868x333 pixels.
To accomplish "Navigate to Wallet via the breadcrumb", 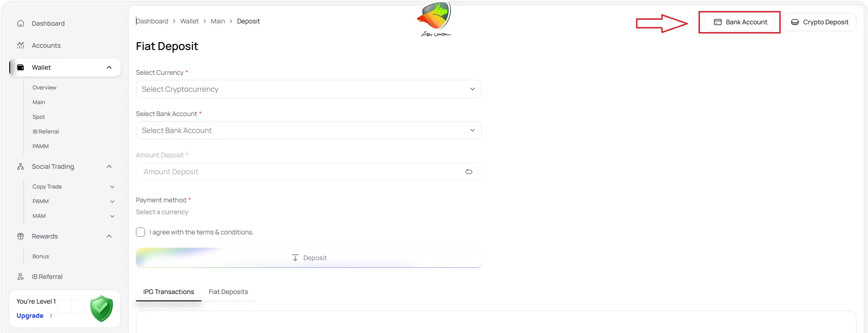I will (x=189, y=21).
